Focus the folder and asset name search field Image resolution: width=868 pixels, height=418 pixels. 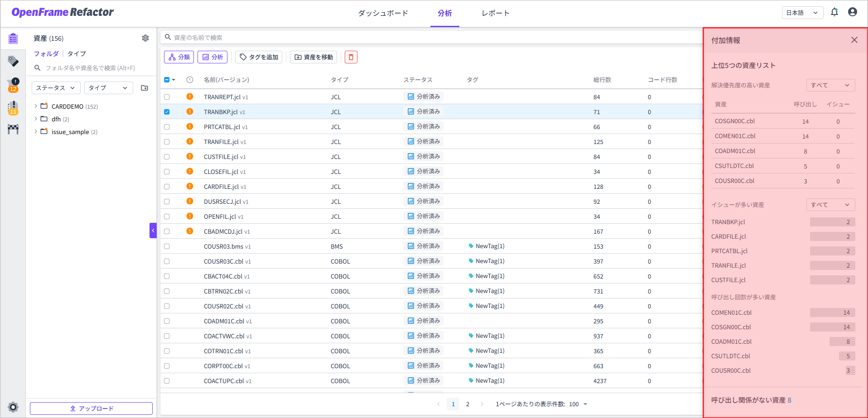(x=91, y=68)
